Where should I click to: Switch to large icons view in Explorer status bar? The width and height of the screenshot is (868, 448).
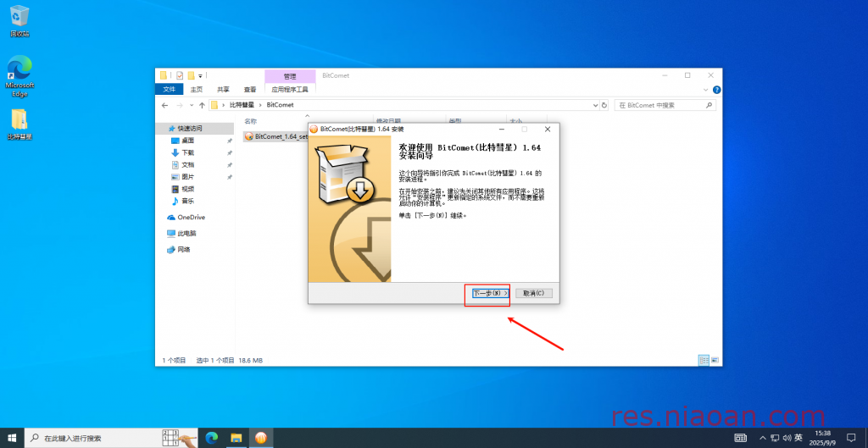tap(715, 360)
